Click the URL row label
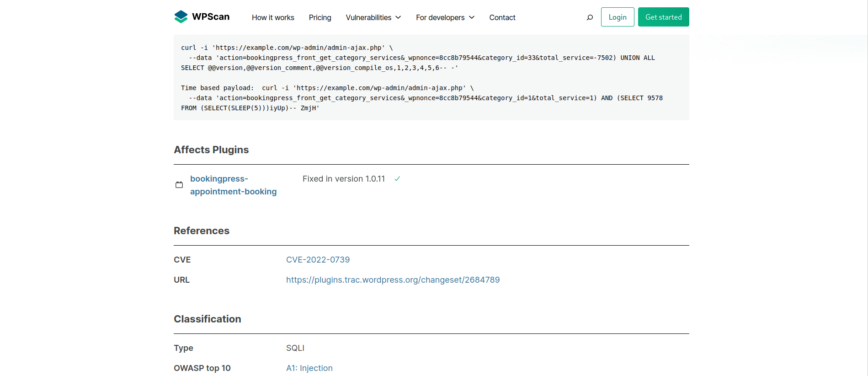Viewport: 868px width, 376px height. point(181,280)
